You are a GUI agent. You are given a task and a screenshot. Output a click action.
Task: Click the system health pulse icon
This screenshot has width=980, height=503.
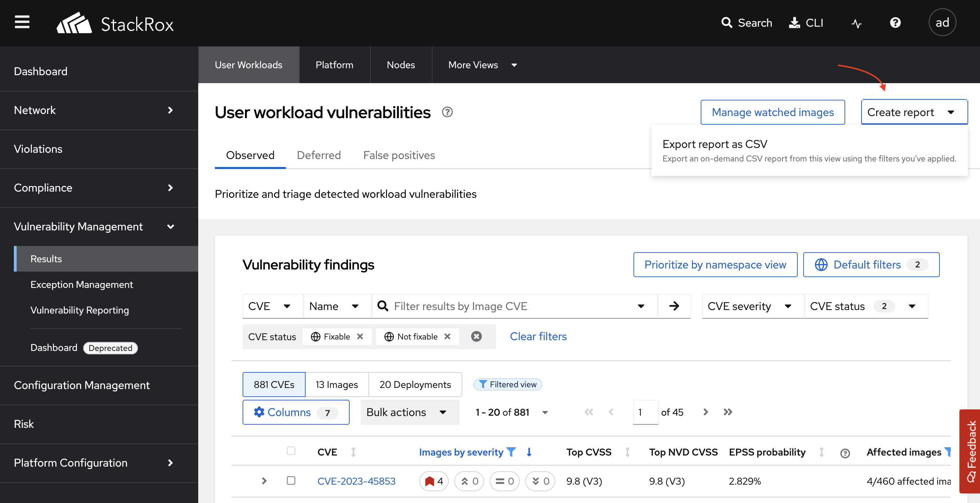coord(856,23)
